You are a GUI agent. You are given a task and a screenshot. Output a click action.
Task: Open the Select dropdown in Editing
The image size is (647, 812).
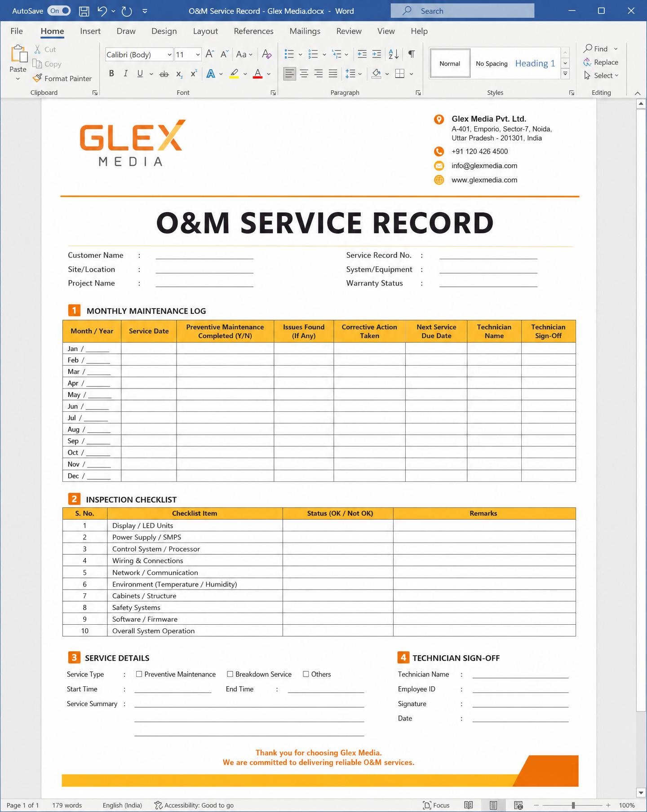point(601,75)
